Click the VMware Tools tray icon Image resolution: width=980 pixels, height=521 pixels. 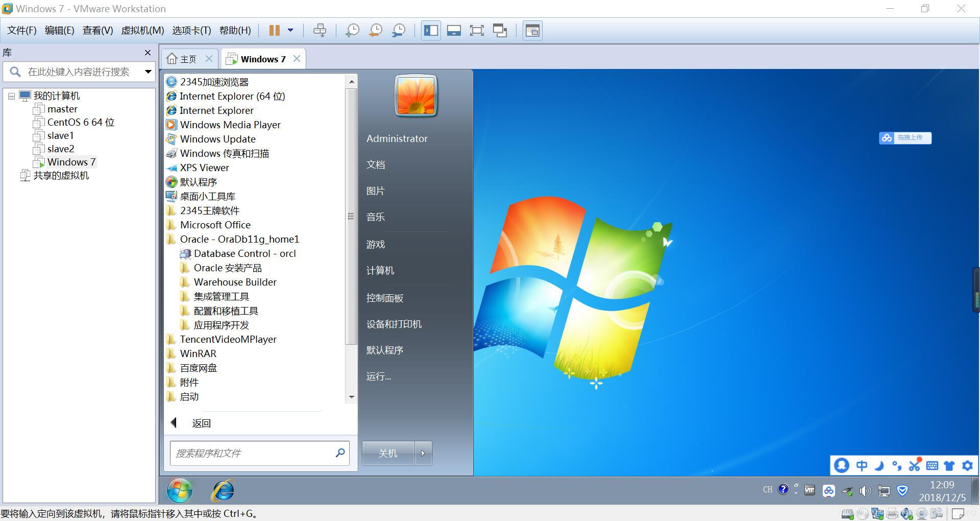(x=810, y=490)
